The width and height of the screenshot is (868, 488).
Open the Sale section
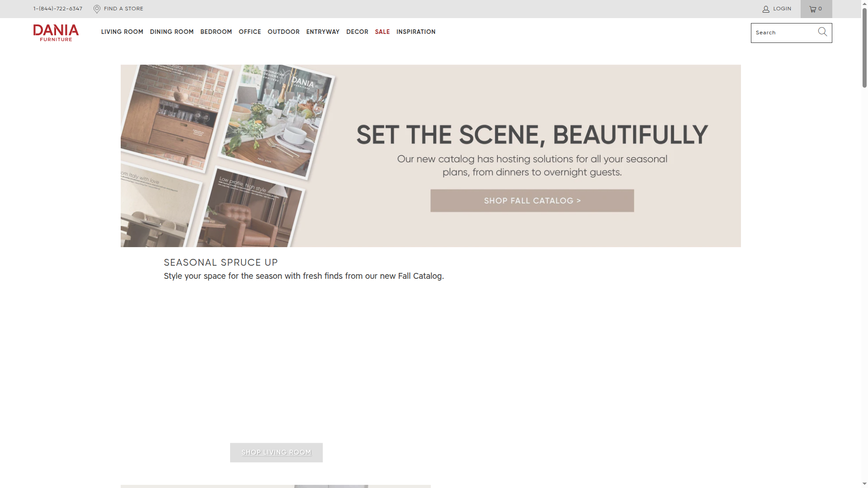[x=382, y=32]
